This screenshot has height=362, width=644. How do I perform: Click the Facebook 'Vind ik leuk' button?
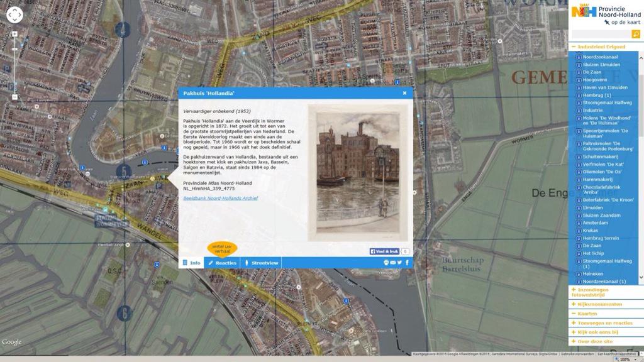[384, 251]
